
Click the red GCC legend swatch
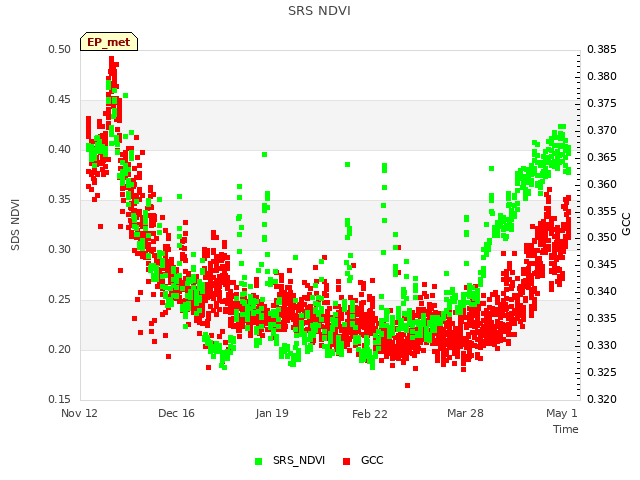tap(347, 461)
